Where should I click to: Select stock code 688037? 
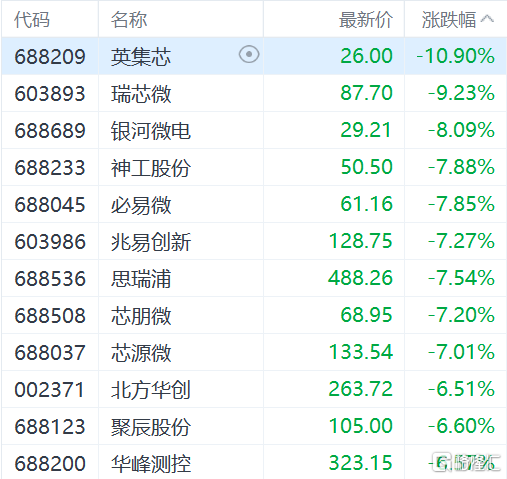(x=50, y=352)
